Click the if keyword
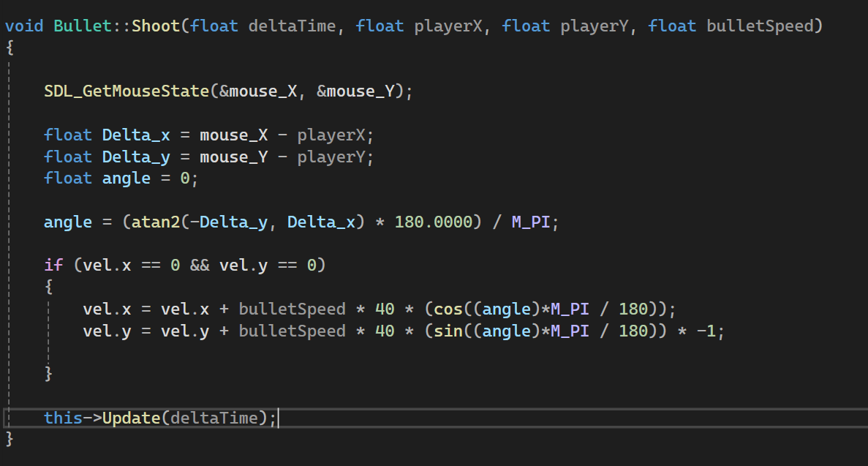 (53, 265)
